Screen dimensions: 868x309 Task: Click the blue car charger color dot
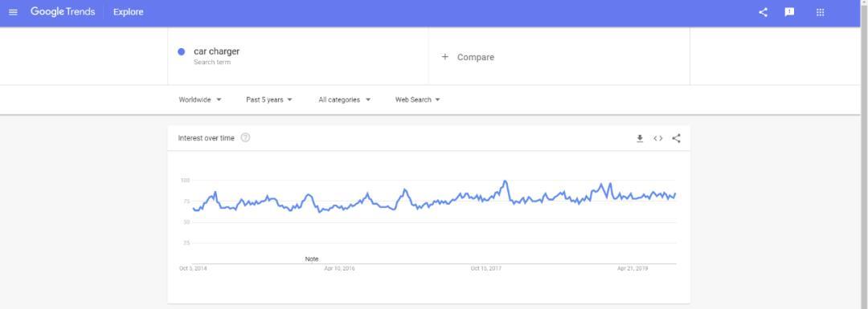[x=181, y=51]
